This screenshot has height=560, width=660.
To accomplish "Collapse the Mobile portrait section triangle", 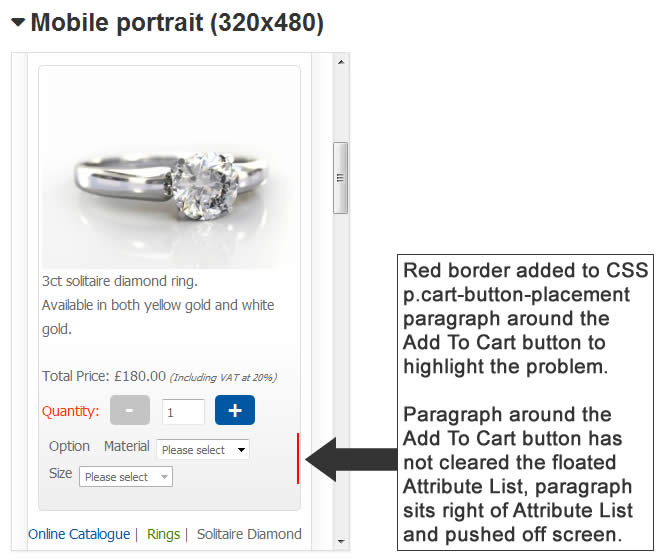I will (x=18, y=24).
